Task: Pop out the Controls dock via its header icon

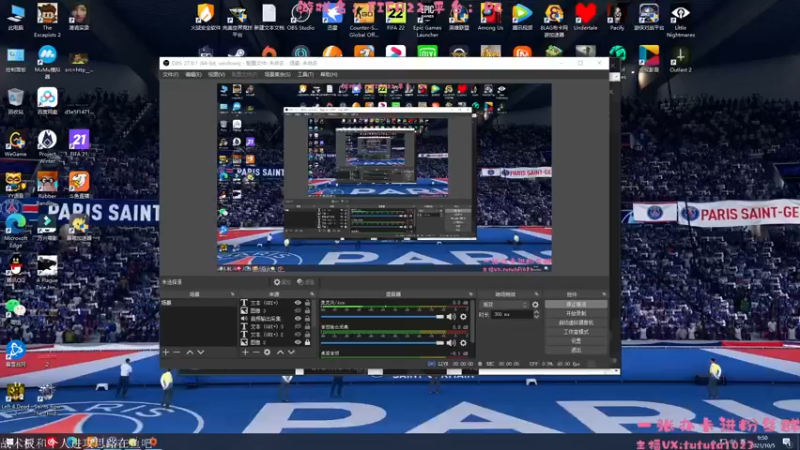Action: point(604,294)
